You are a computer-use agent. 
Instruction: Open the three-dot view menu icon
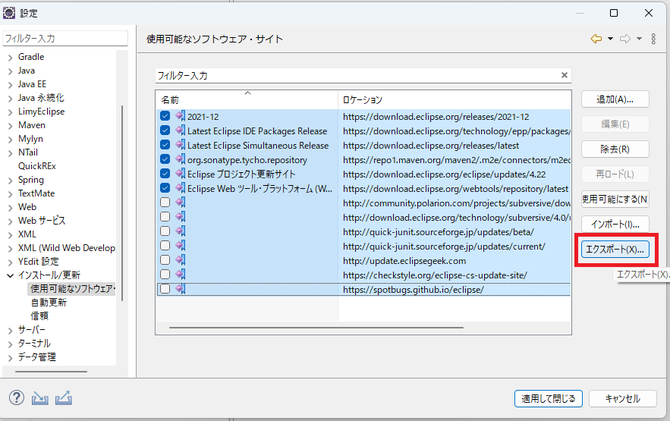point(653,39)
